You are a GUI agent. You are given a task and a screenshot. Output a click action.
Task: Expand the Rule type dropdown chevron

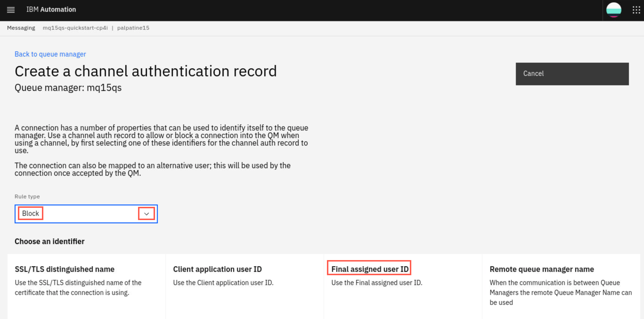pos(147,214)
